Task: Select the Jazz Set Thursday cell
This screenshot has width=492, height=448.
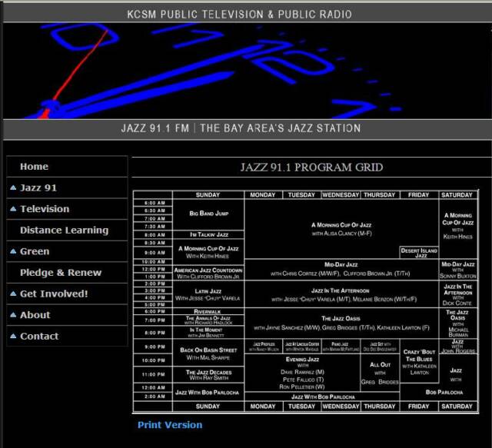Action: (x=380, y=347)
